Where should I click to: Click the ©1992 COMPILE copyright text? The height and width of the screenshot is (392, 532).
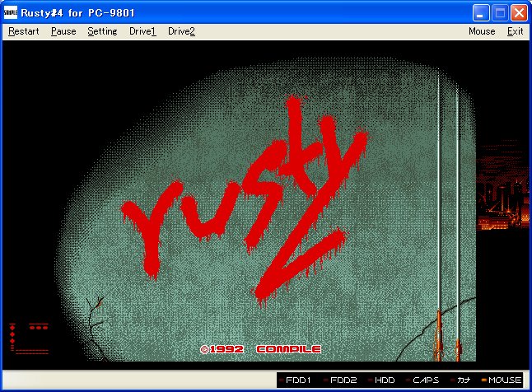(x=260, y=349)
